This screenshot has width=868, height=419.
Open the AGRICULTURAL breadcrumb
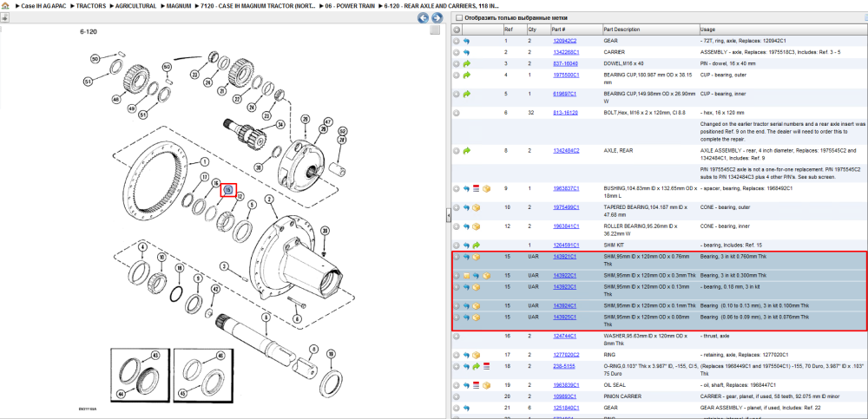click(135, 5)
